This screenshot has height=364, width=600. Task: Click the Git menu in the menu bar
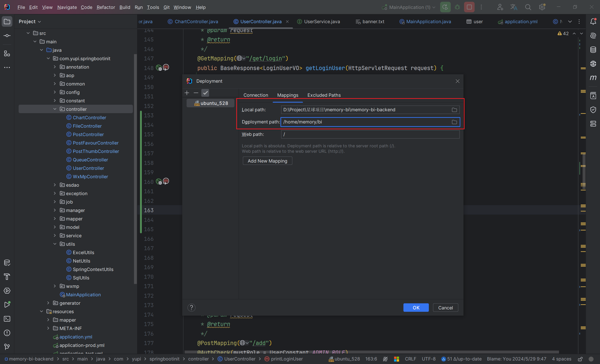[x=166, y=7]
